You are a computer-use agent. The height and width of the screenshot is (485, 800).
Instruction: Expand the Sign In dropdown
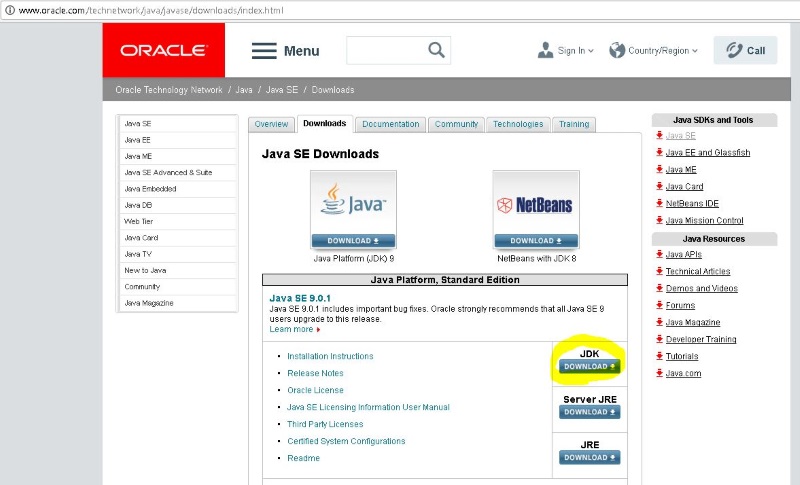coord(566,50)
